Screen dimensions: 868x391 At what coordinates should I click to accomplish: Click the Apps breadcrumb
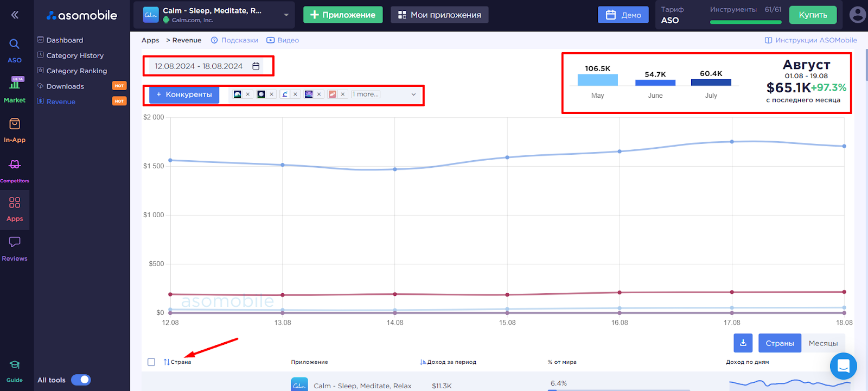coord(150,40)
